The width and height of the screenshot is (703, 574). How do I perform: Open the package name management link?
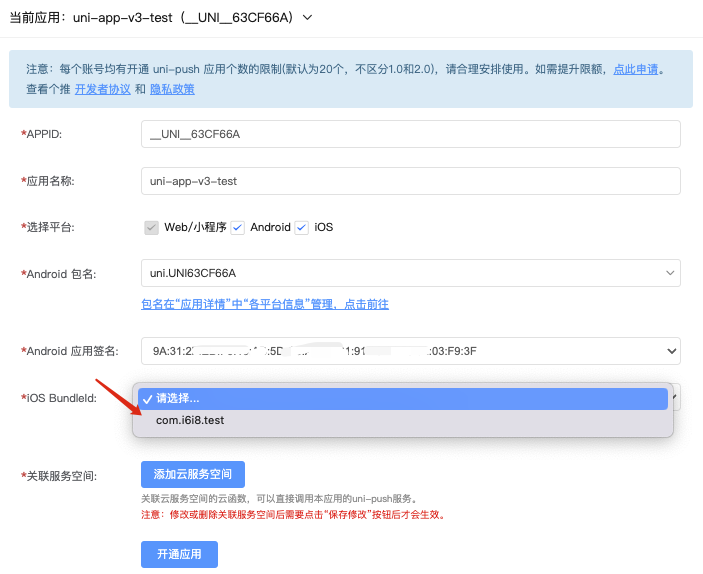[x=265, y=304]
